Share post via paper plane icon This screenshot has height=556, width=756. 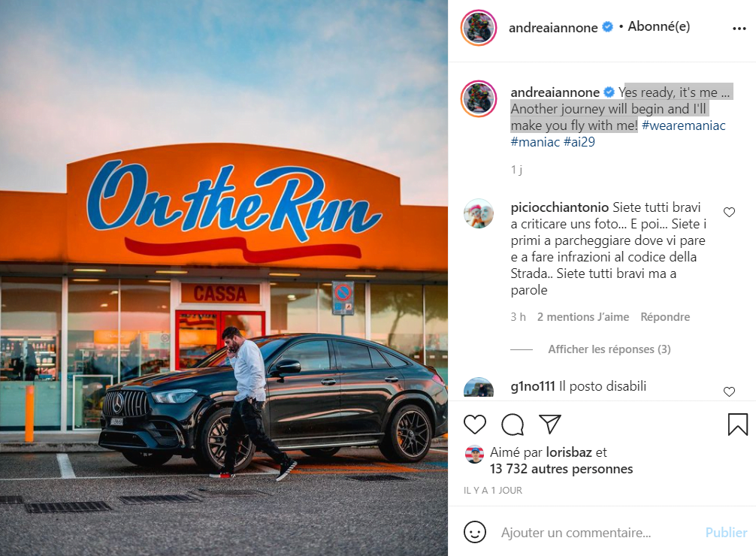coord(549,425)
